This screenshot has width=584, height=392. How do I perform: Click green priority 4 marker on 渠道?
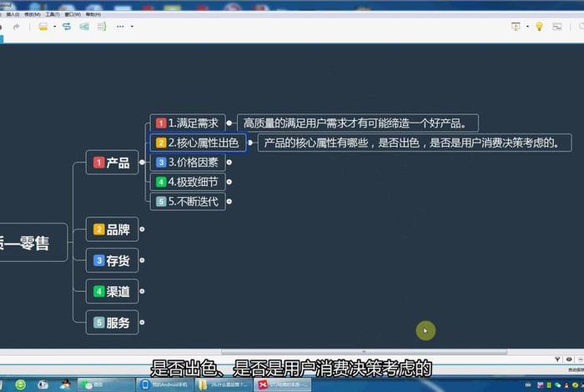[x=98, y=291]
